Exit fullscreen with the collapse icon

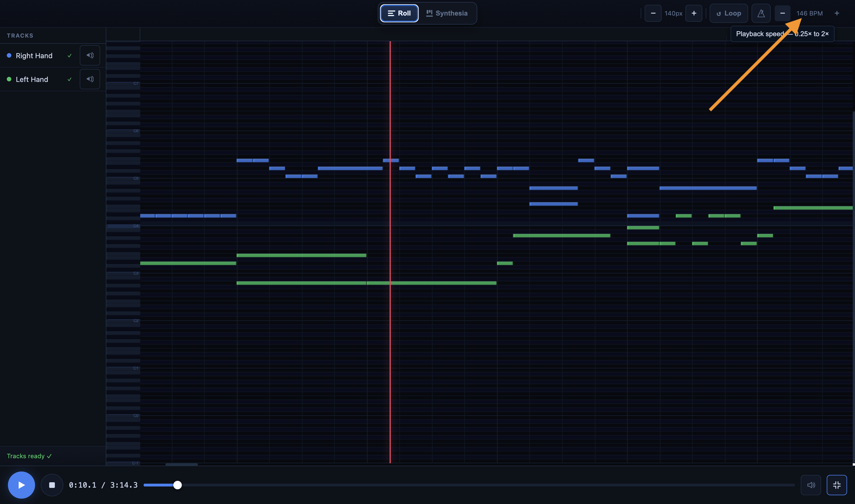click(837, 485)
